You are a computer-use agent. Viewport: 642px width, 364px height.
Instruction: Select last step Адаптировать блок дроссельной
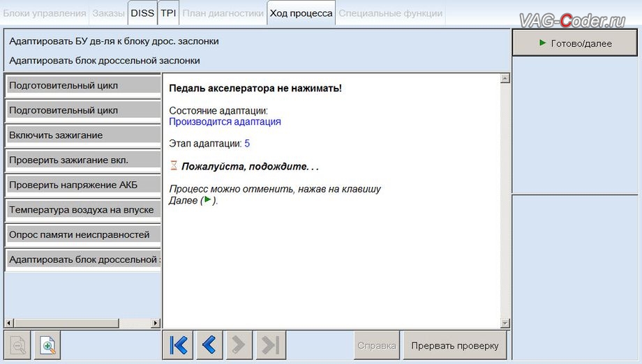coord(83,260)
